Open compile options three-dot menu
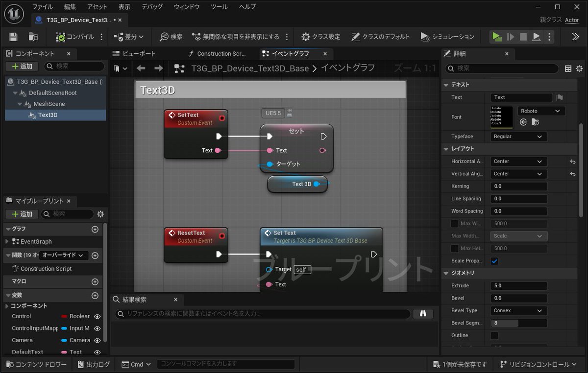588x373 pixels. 101,37
